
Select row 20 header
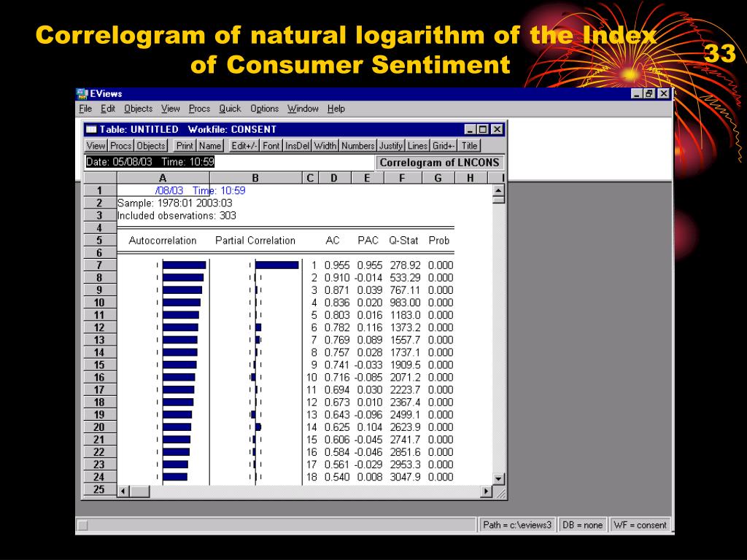[99, 427]
